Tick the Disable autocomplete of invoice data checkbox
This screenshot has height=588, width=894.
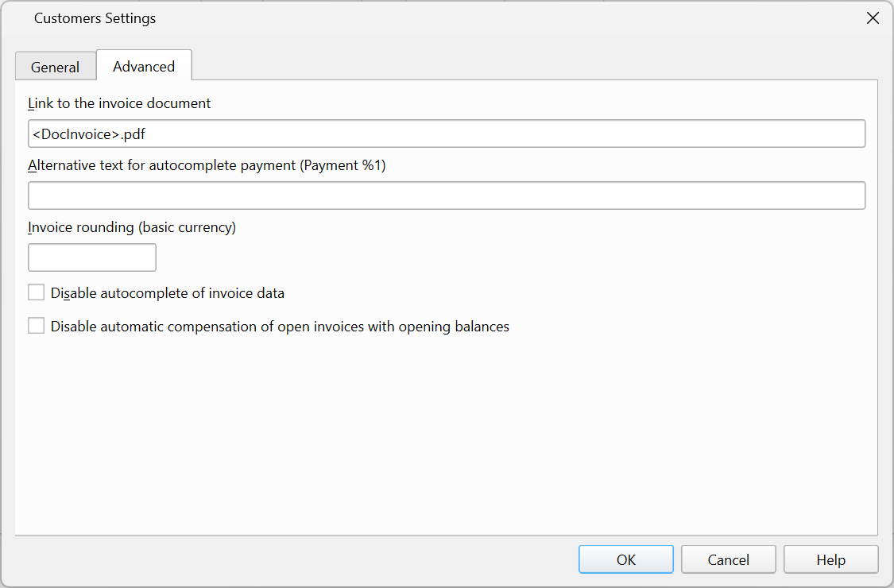pos(37,292)
